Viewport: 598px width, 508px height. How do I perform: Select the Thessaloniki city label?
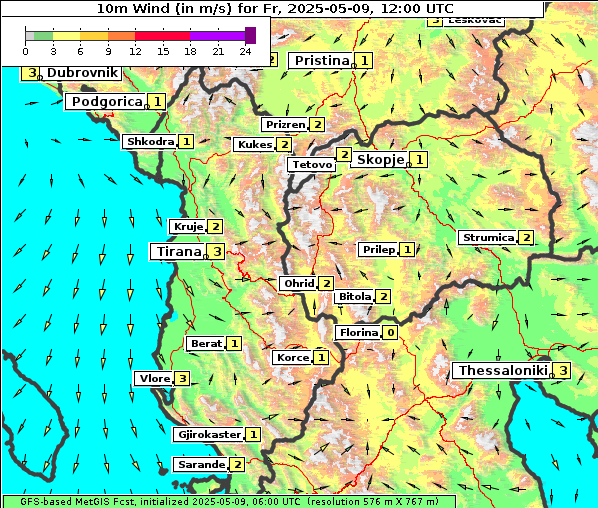pos(503,370)
